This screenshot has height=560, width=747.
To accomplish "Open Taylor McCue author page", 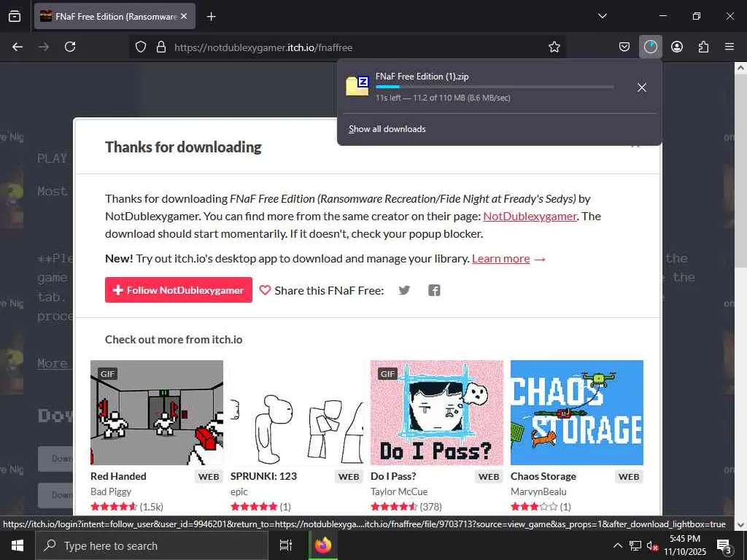I will [x=399, y=491].
